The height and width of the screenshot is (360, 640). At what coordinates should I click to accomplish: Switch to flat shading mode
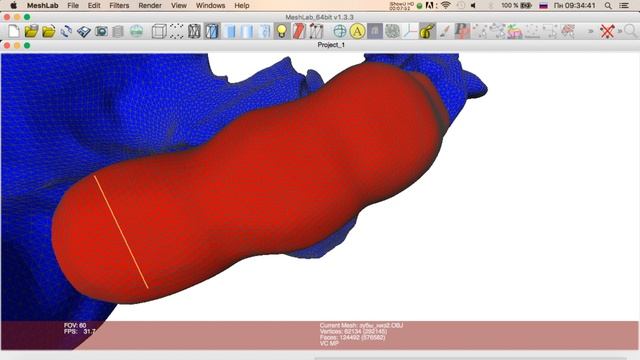point(230,31)
